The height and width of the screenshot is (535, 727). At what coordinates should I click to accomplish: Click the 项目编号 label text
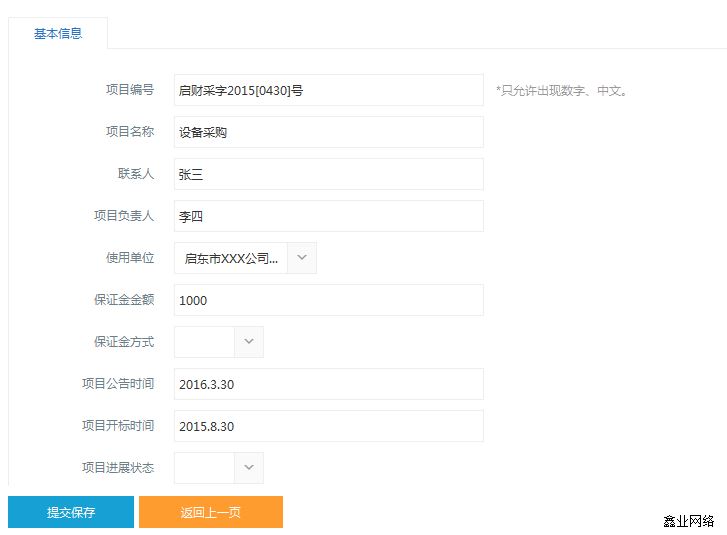click(x=130, y=90)
